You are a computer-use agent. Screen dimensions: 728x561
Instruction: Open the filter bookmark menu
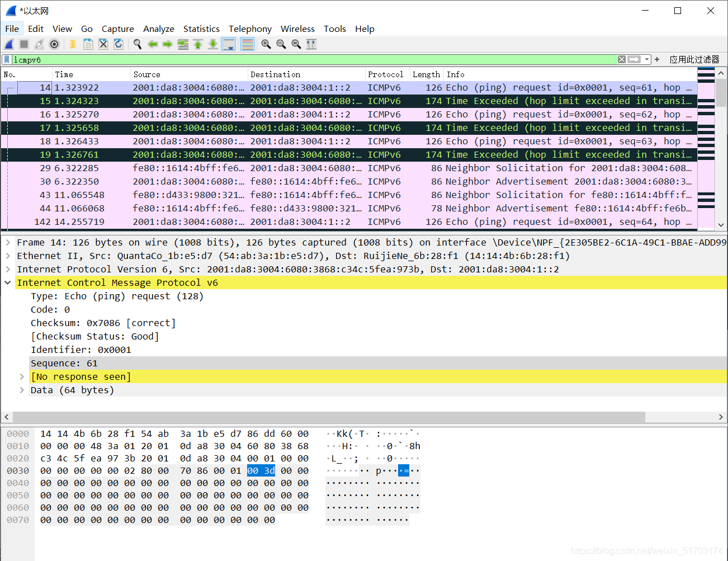point(7,59)
